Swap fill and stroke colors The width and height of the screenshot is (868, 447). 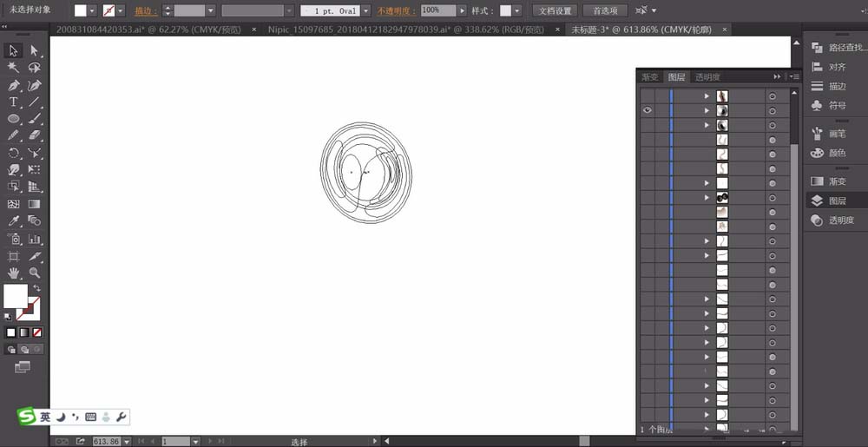(x=36, y=288)
